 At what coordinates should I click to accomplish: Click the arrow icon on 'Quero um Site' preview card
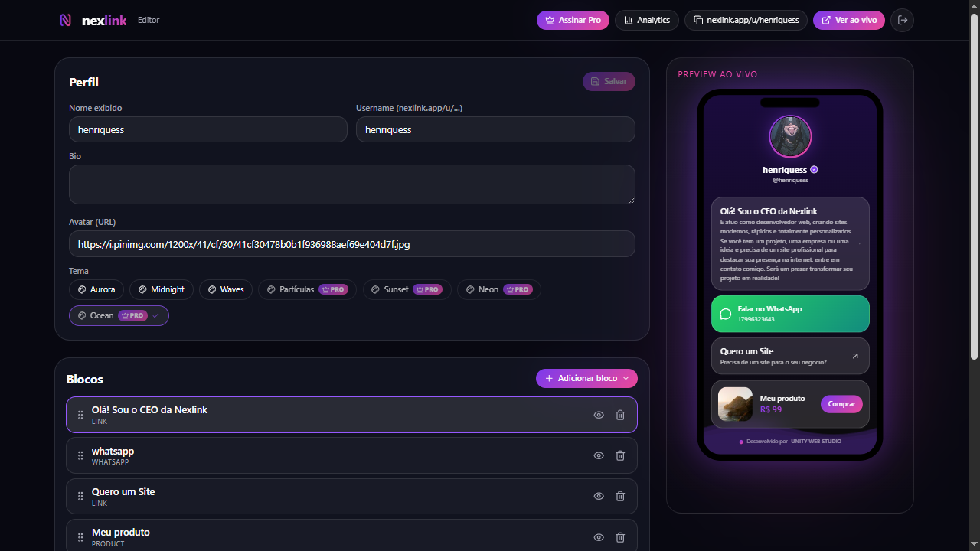pos(855,356)
